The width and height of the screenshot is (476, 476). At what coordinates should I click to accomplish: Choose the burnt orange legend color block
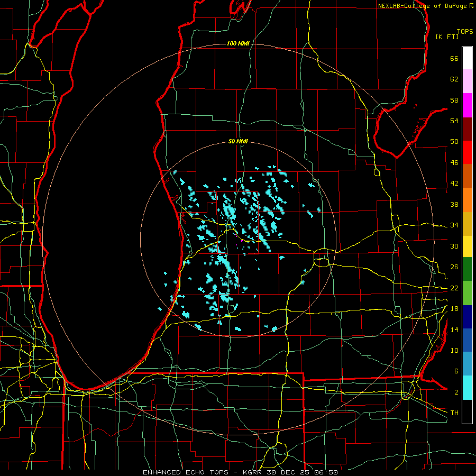(x=467, y=176)
